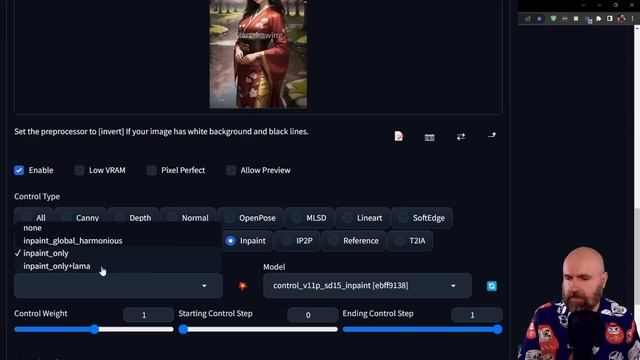This screenshot has height=360, width=640.
Task: Click the page vertical scrollbar
Action: click(636, 257)
